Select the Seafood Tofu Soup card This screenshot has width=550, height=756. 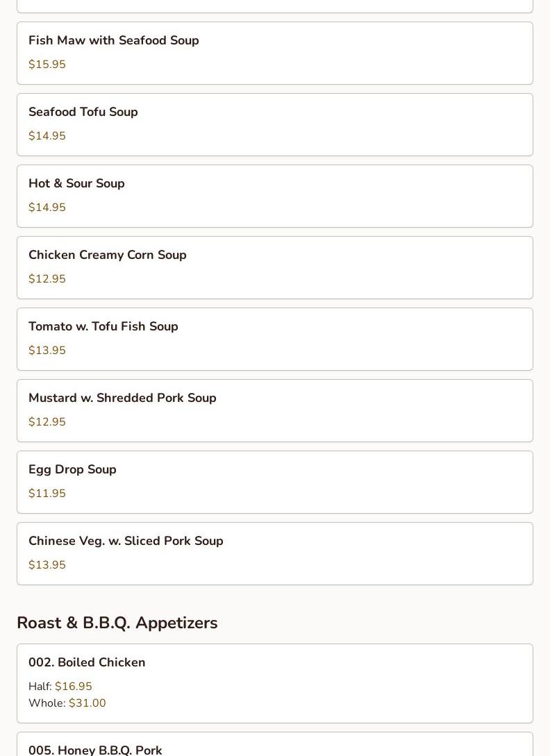275,124
